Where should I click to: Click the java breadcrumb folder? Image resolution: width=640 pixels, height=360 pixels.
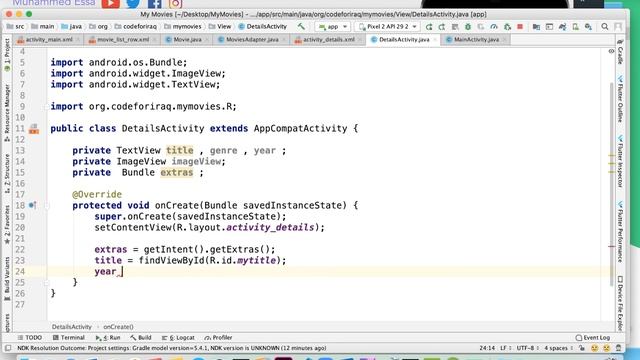(x=71, y=27)
